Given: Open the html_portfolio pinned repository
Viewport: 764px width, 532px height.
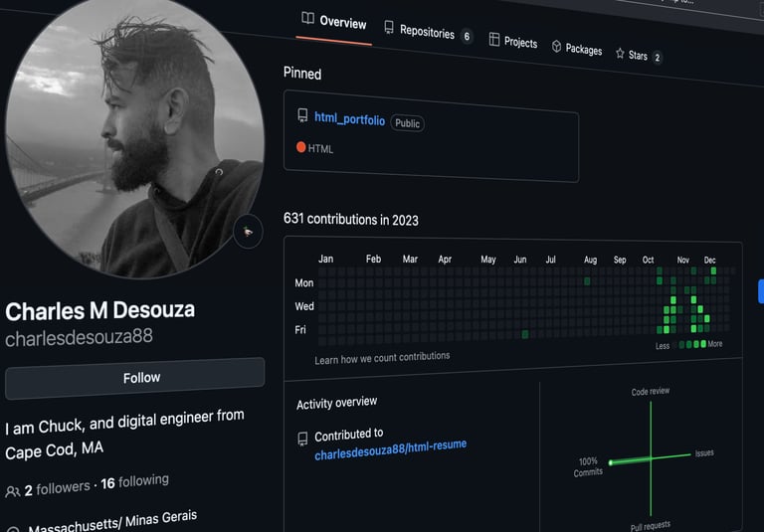Looking at the screenshot, I should coord(349,119).
